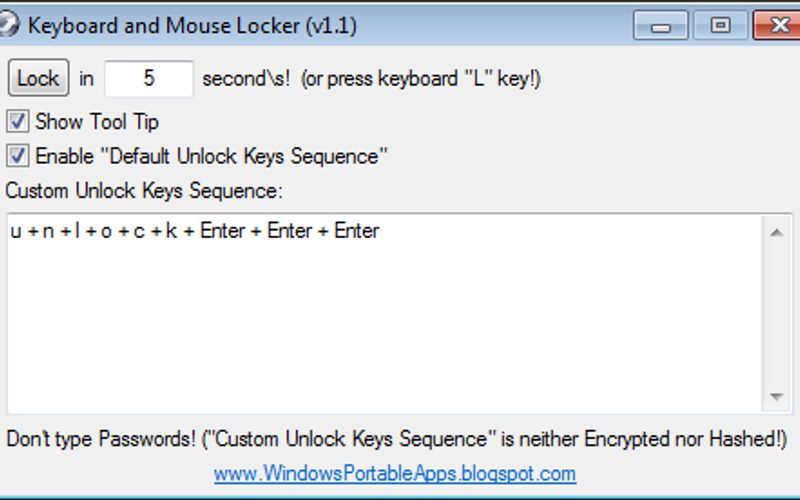Close the Keyboard and Mouse Locker window
This screenshot has width=800, height=500.
pyautogui.click(x=778, y=26)
